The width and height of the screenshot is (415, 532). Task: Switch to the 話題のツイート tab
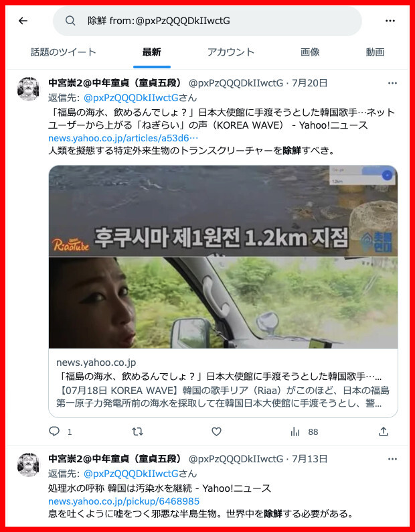pyautogui.click(x=64, y=52)
